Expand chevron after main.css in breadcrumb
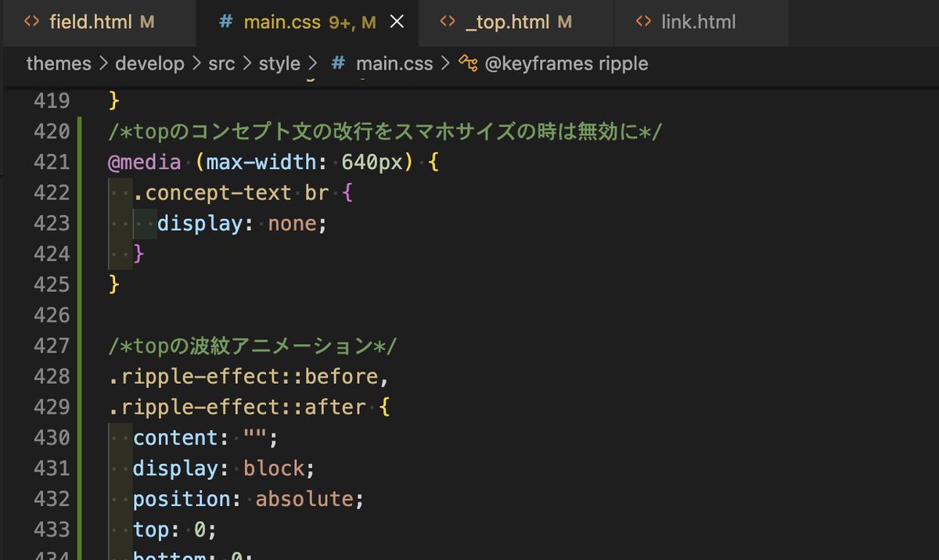The width and height of the screenshot is (939, 560). pyautogui.click(x=445, y=63)
